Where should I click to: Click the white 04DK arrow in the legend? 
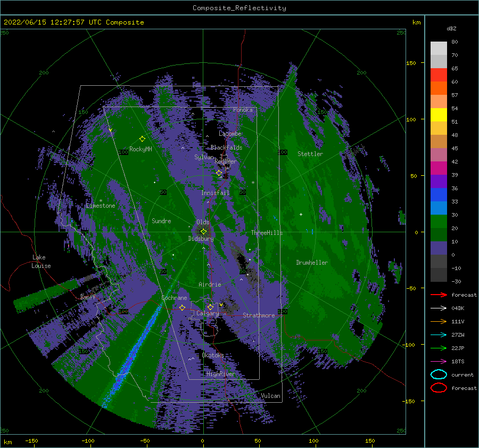click(439, 308)
